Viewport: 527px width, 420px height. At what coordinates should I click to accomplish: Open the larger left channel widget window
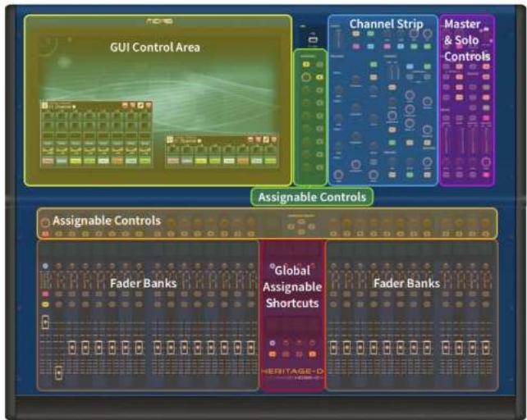(97, 134)
